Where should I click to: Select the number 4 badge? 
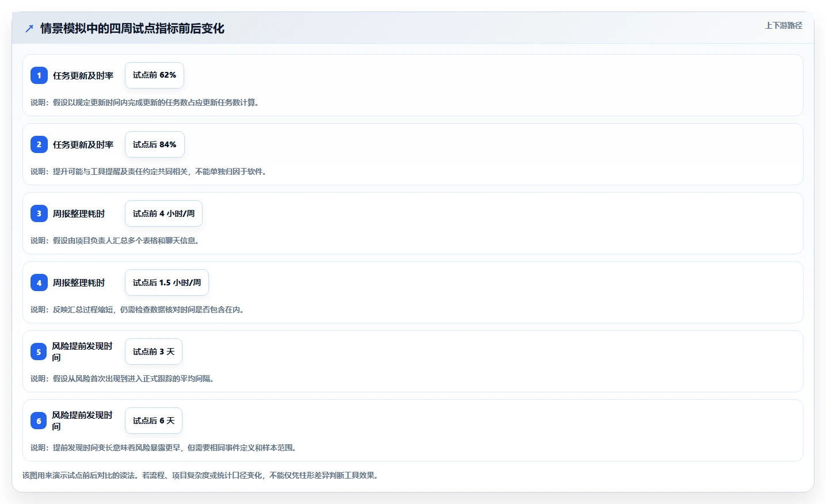click(39, 282)
